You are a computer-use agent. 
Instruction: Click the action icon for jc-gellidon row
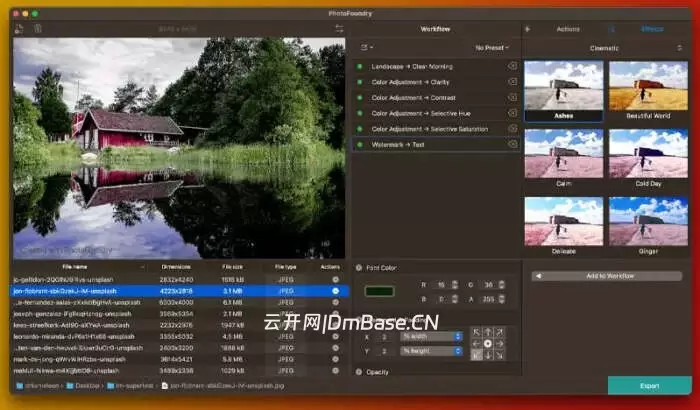[x=335, y=280]
